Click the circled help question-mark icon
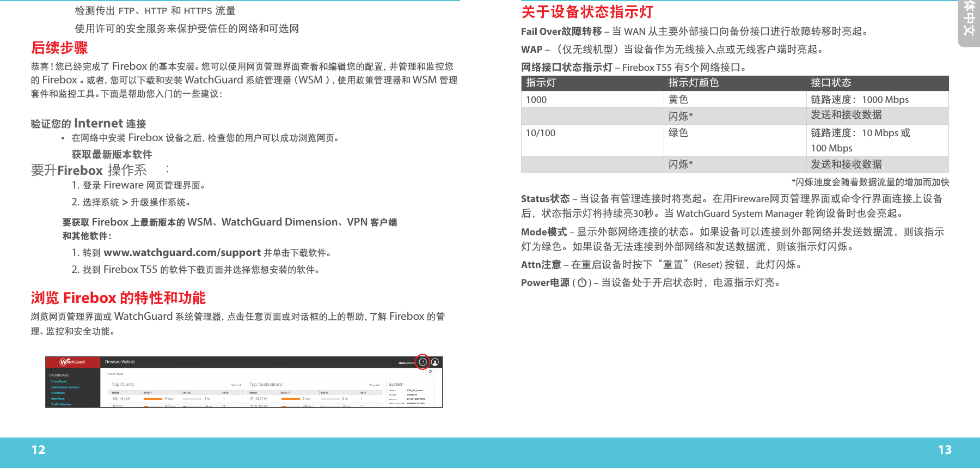 click(x=422, y=362)
